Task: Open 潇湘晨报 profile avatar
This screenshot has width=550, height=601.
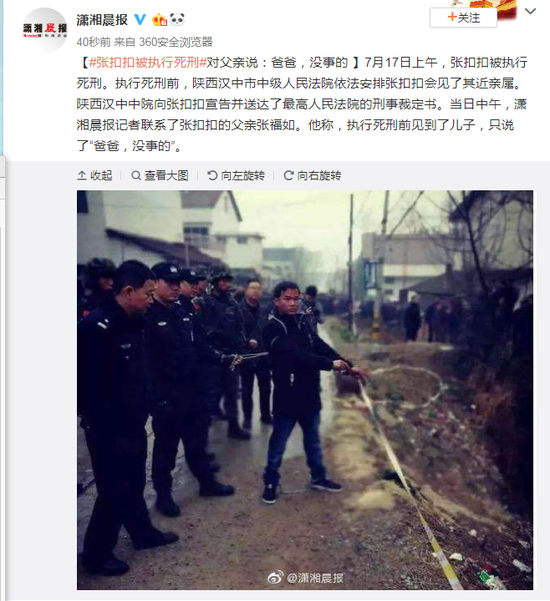Action: [x=45, y=29]
